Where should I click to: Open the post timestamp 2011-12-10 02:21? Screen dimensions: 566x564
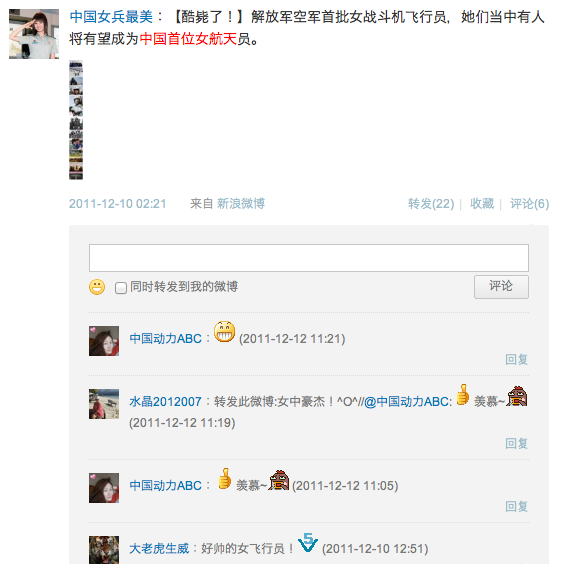[118, 204]
